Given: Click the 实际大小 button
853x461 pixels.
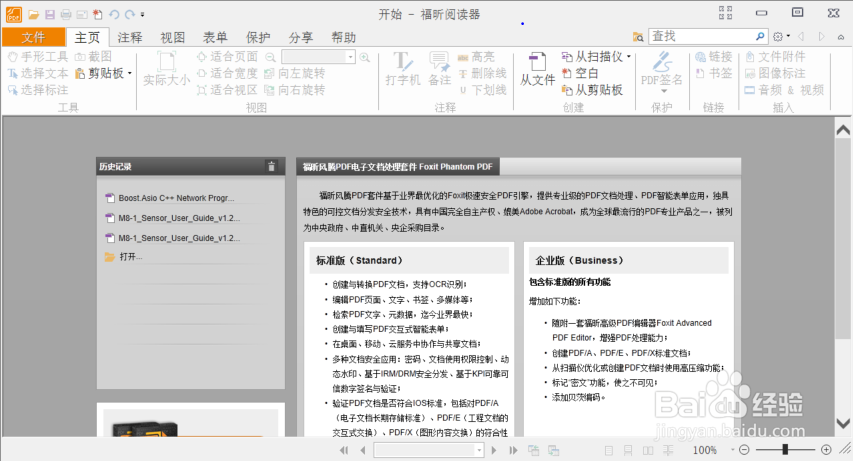Looking at the screenshot, I should (x=166, y=69).
